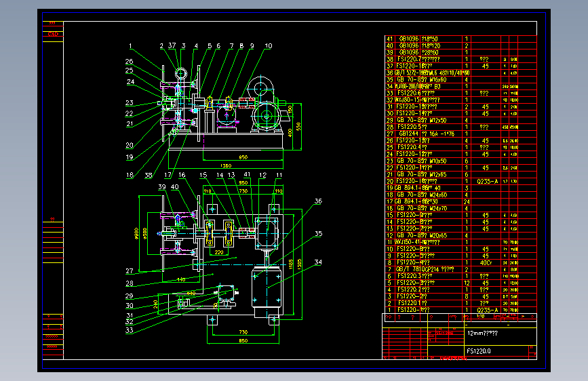Click the M12x65 bolt entry in row 21
The width and height of the screenshot is (588, 381).
pyautogui.click(x=421, y=174)
